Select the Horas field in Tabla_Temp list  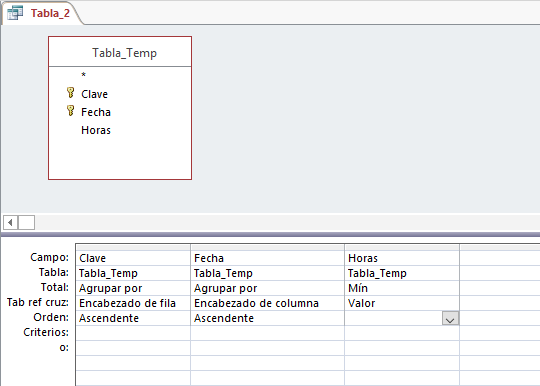(x=96, y=130)
